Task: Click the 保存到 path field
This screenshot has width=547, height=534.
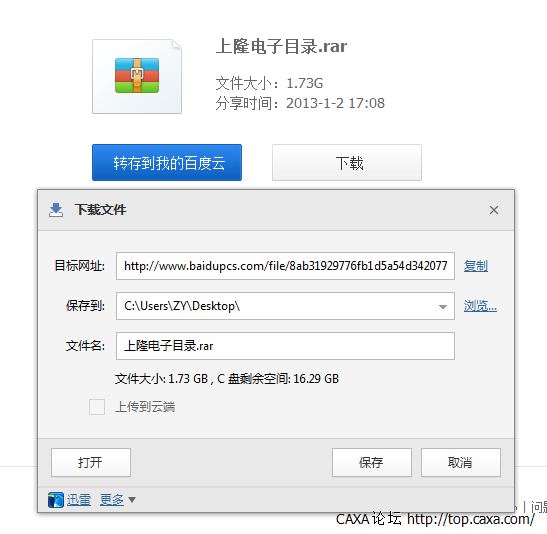Action: pyautogui.click(x=285, y=306)
